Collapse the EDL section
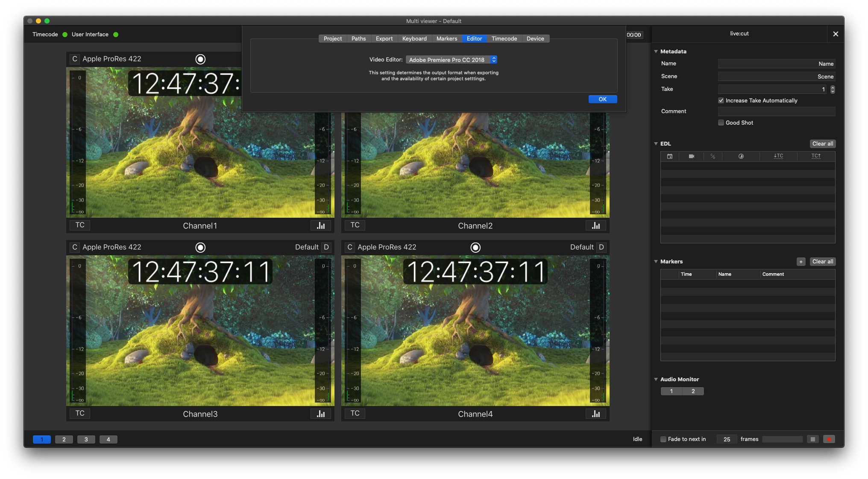The image size is (868, 479). point(656,144)
